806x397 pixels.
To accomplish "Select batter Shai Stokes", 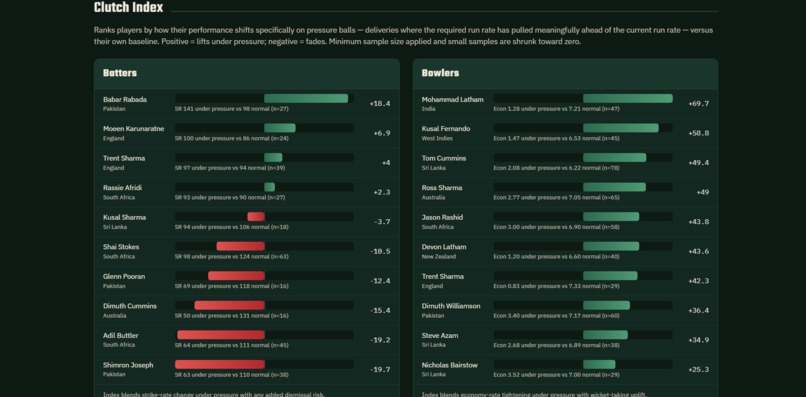I will (121, 247).
